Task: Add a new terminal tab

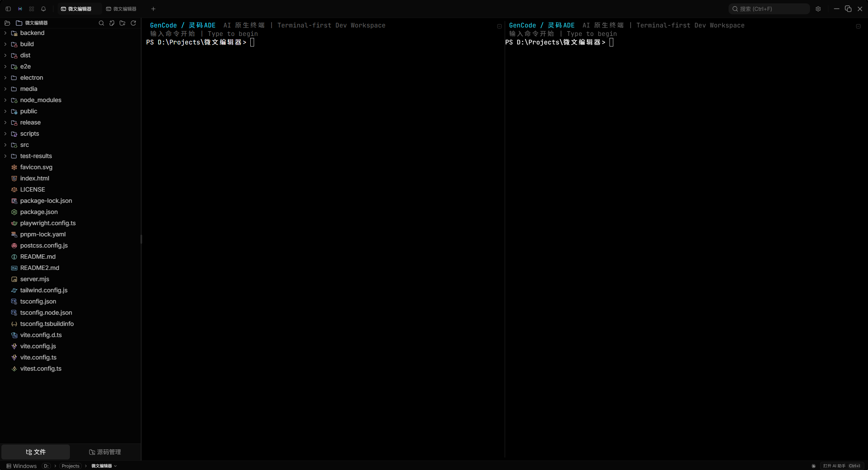Action: coord(153,9)
